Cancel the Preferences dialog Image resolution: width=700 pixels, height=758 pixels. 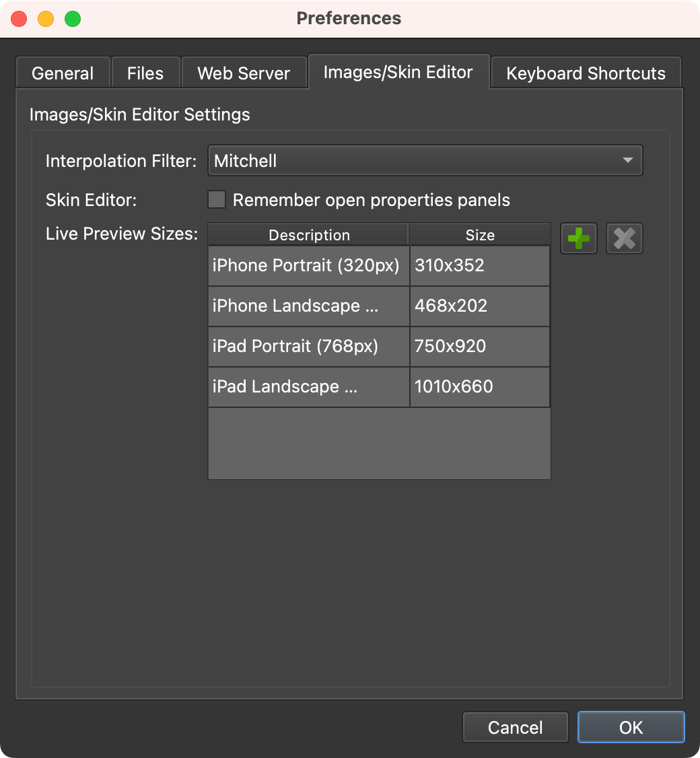tap(516, 727)
